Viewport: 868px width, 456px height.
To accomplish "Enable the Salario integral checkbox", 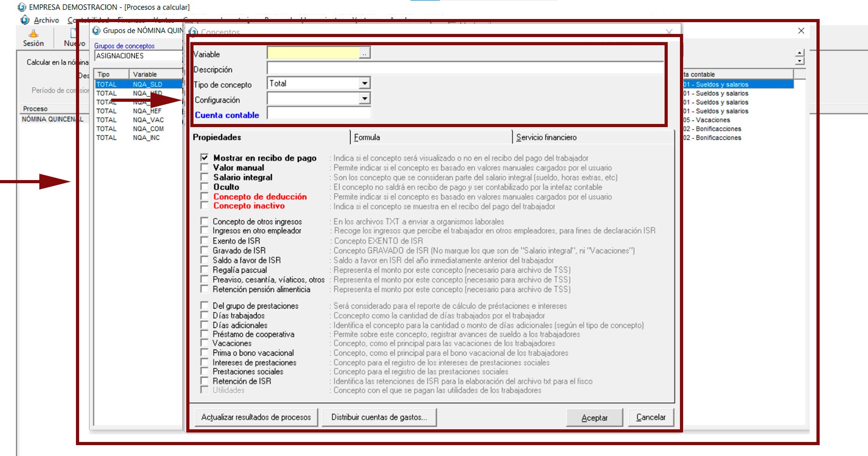I will pyautogui.click(x=205, y=177).
